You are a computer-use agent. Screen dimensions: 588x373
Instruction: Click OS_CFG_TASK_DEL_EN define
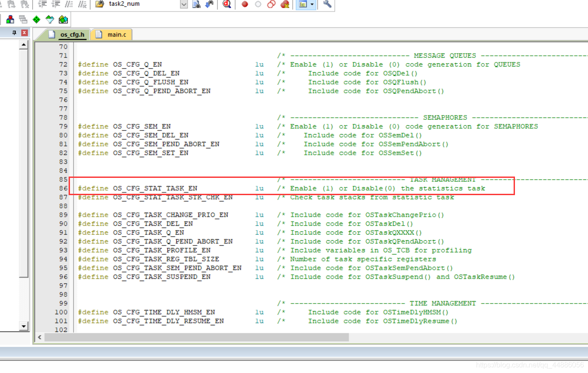(x=153, y=224)
